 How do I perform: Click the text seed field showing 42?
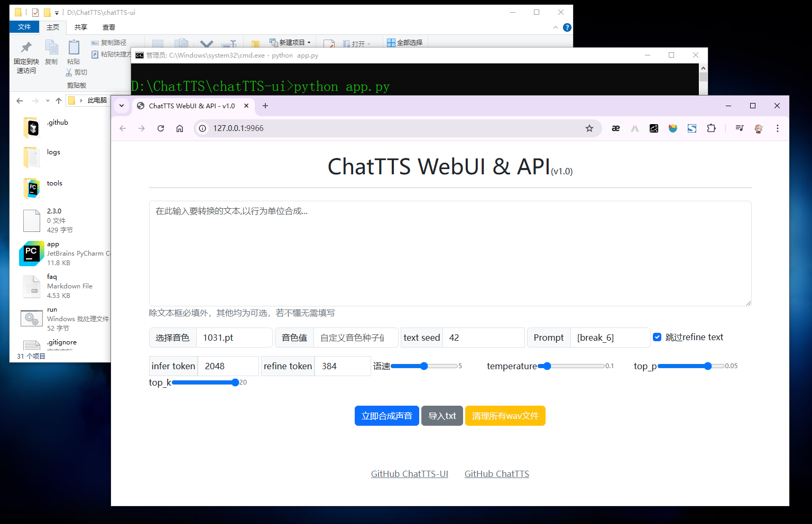point(484,338)
